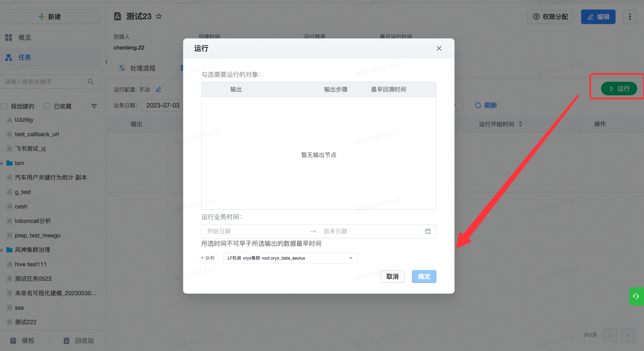Edit 运行配置 with the pencil icon
The height and width of the screenshot is (351, 644).
(159, 89)
